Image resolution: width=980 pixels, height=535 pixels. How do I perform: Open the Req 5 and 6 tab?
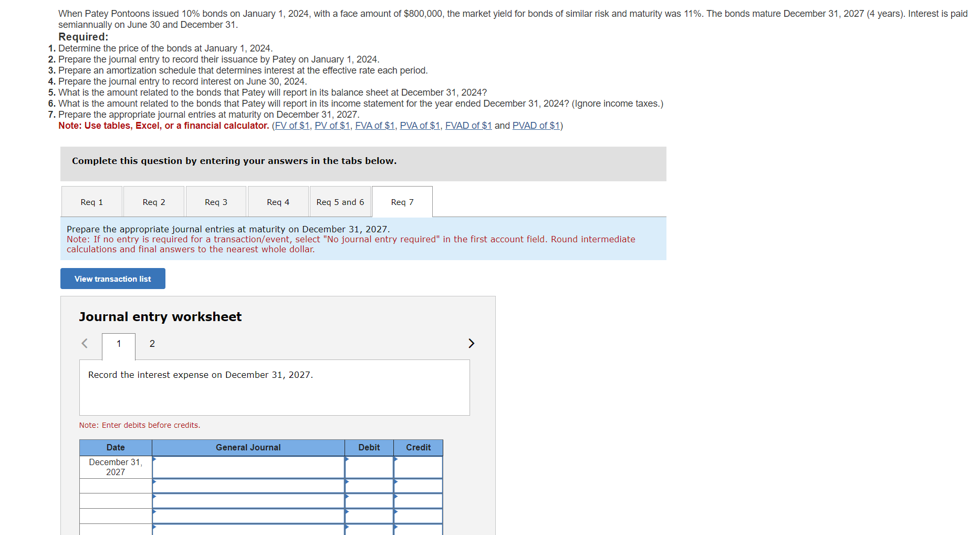340,201
